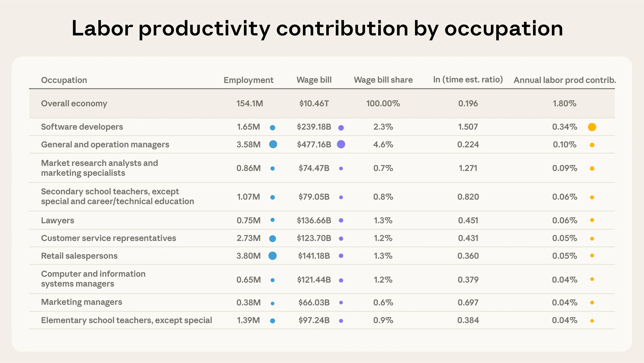Click the purple wage bill dot for Lawyers
This screenshot has height=363, width=644.
[341, 220]
